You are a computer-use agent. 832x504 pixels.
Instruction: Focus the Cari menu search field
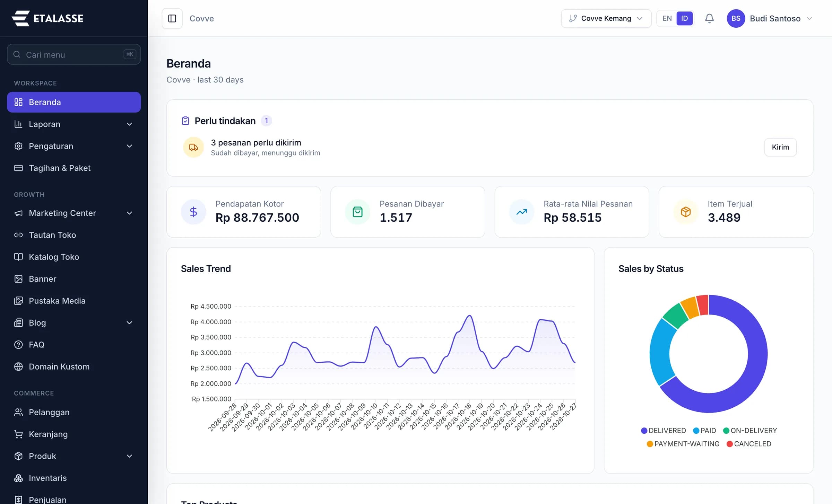click(x=74, y=54)
